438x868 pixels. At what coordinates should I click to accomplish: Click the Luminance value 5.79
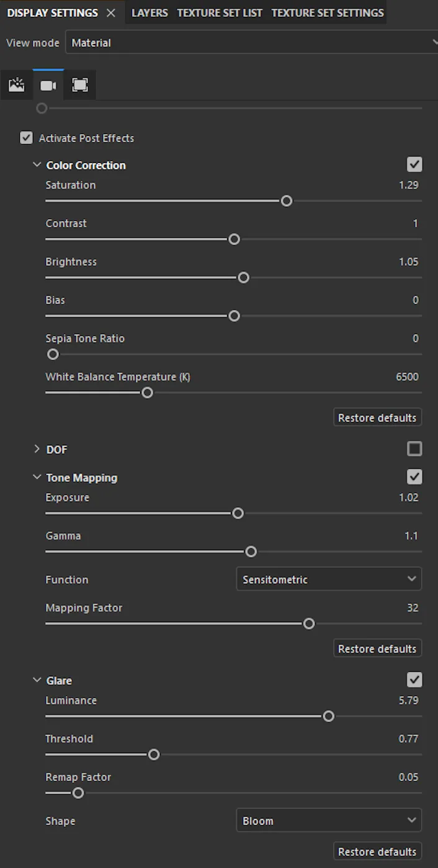point(409,700)
